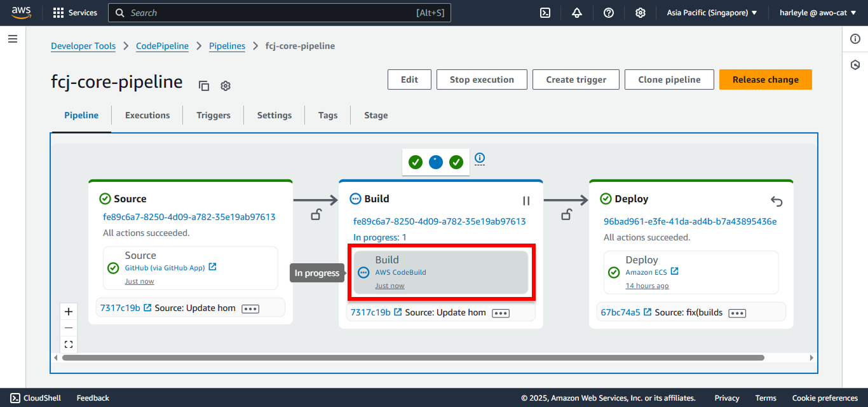This screenshot has height=407, width=868.
Task: Go to CodePipeline breadcrumb
Action: [x=163, y=46]
